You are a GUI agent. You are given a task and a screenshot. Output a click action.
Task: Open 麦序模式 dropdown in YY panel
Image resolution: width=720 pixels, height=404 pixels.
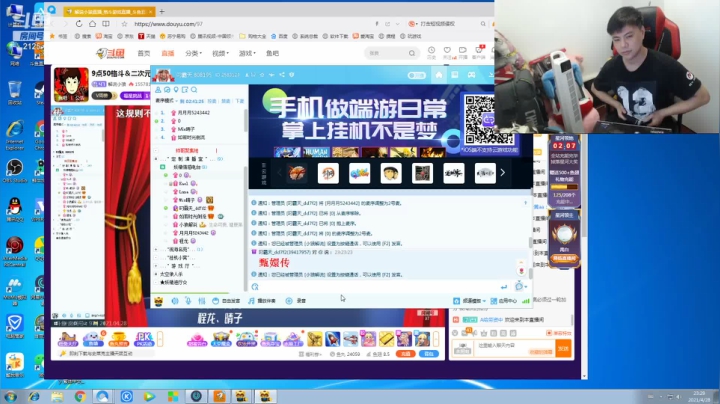pos(166,101)
